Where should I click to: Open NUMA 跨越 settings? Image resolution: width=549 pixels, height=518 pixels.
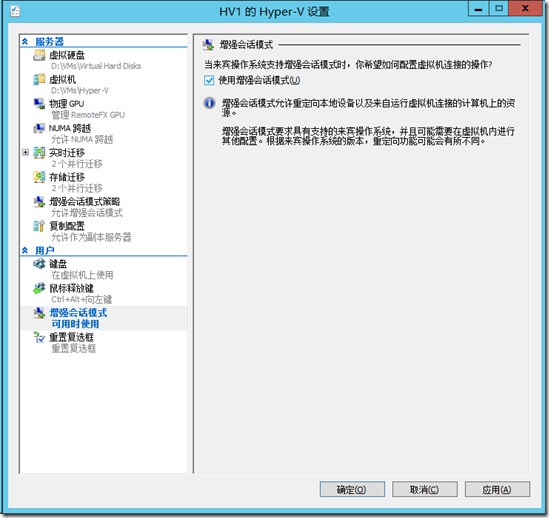click(x=70, y=128)
